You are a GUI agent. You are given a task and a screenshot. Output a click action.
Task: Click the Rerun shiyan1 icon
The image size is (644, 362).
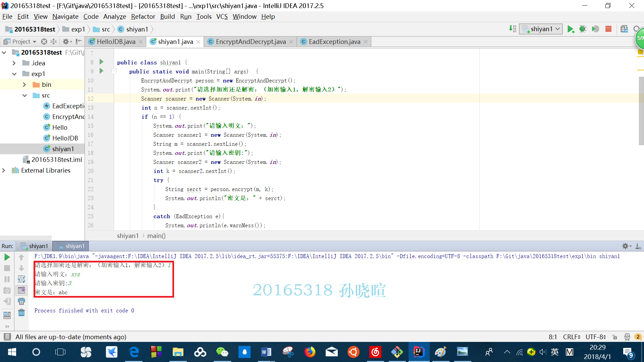pos(7,256)
